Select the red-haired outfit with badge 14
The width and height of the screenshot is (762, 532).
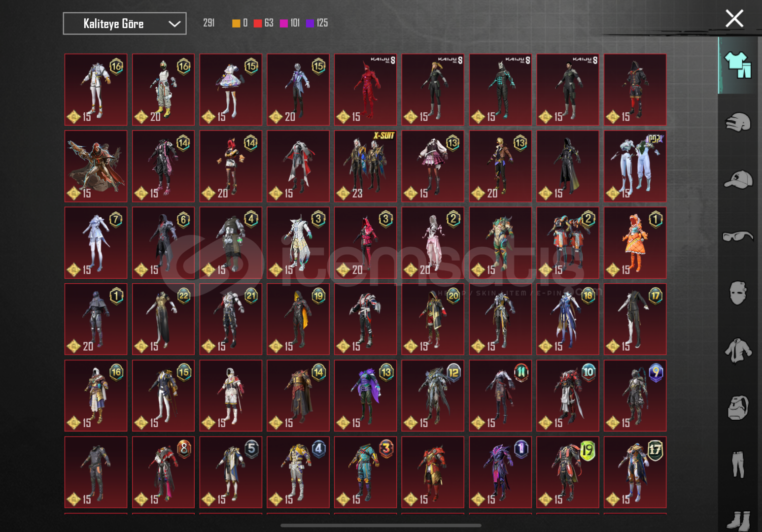click(231, 166)
